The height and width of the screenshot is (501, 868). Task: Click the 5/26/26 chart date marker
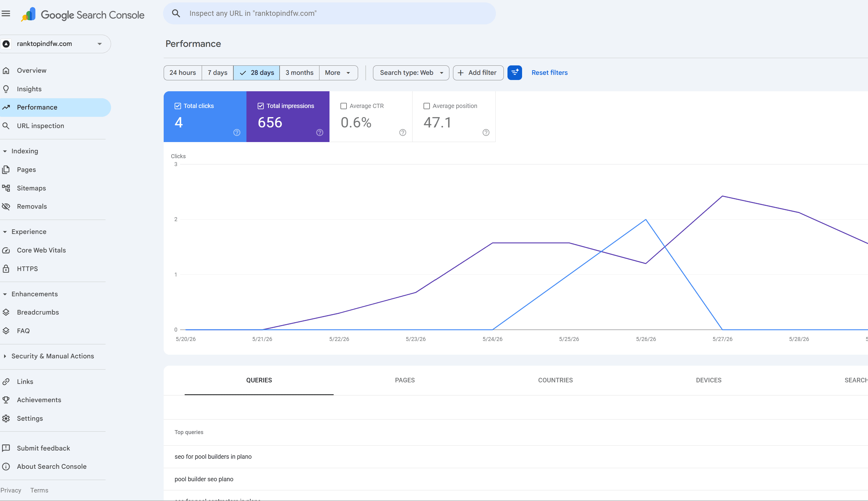click(646, 339)
